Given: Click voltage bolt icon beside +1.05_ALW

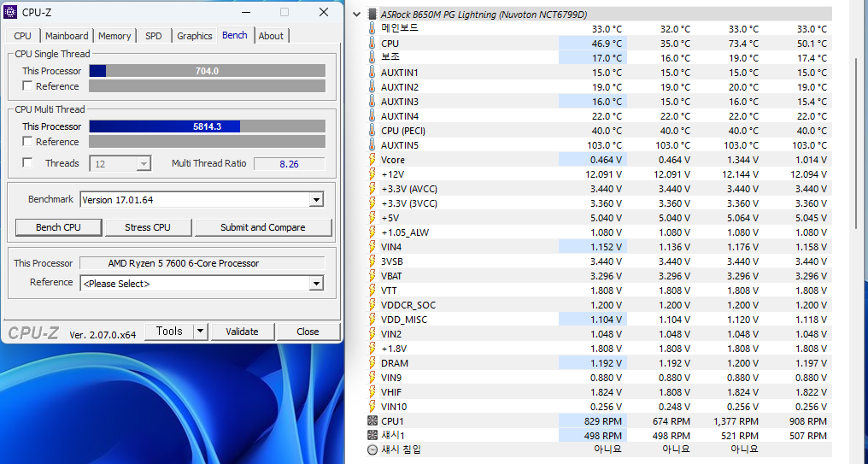Looking at the screenshot, I should [x=372, y=232].
